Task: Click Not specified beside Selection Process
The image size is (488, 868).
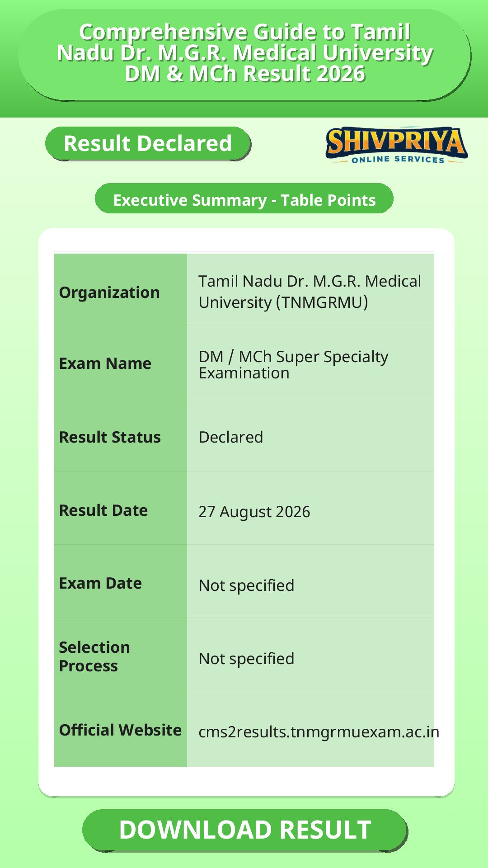Action: pyautogui.click(x=246, y=658)
